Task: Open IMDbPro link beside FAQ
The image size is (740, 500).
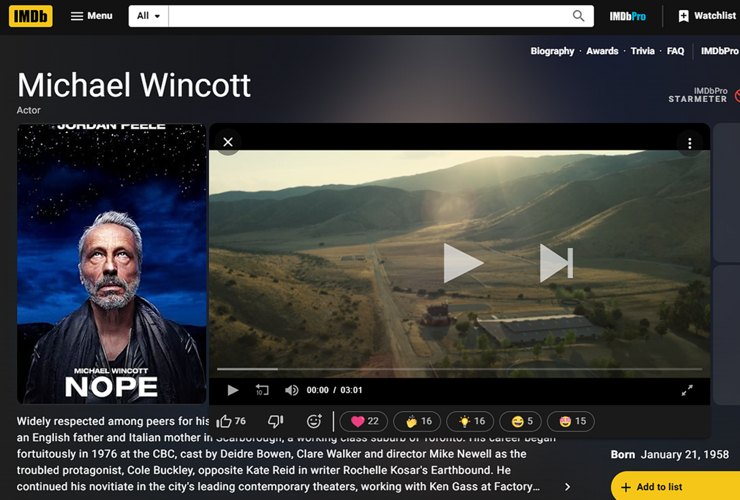Action: point(719,51)
